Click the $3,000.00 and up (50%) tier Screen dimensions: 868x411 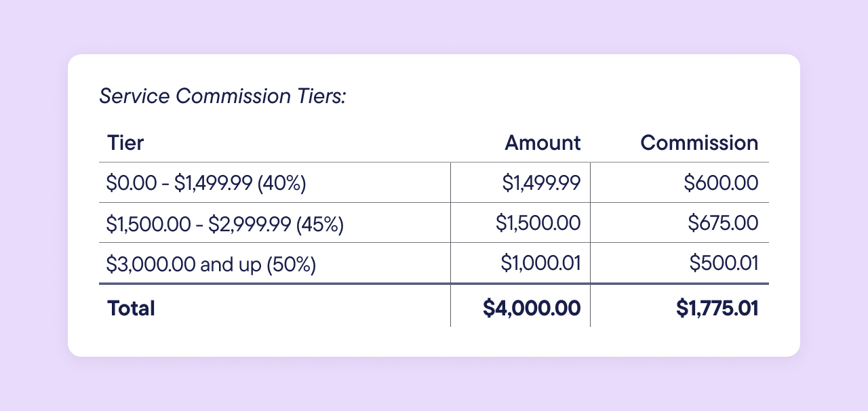[x=211, y=263]
